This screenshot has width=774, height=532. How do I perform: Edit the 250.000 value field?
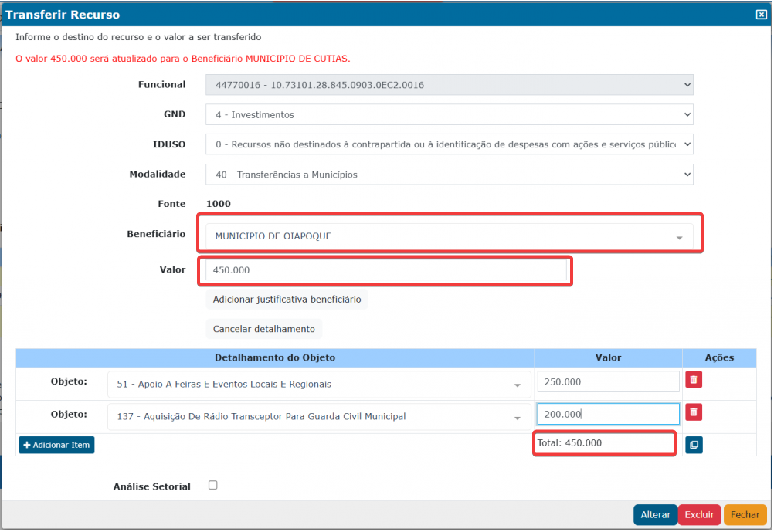[607, 382]
